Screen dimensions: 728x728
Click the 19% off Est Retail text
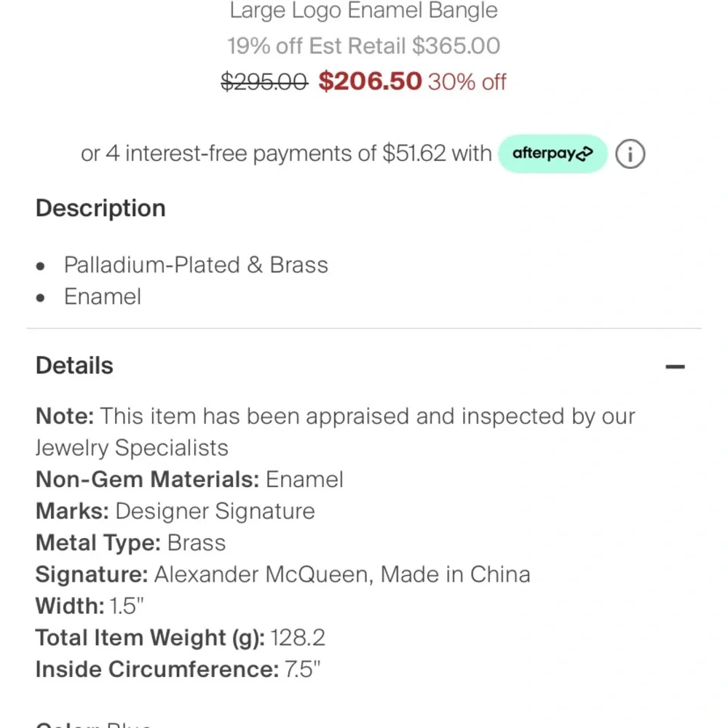pyautogui.click(x=364, y=46)
